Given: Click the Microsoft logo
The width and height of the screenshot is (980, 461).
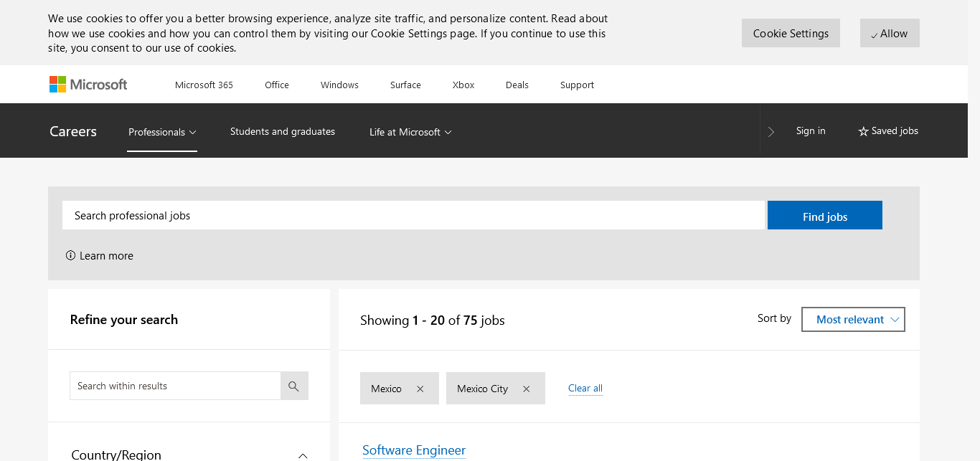Looking at the screenshot, I should (x=88, y=85).
